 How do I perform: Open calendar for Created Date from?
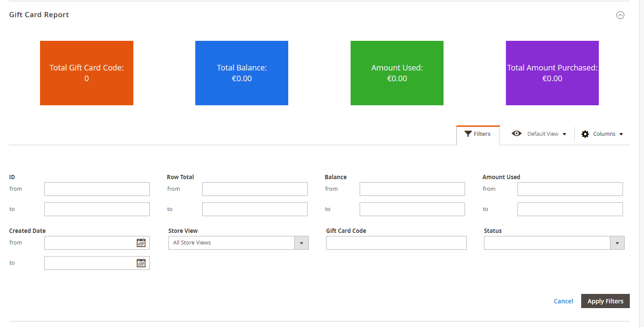click(141, 243)
